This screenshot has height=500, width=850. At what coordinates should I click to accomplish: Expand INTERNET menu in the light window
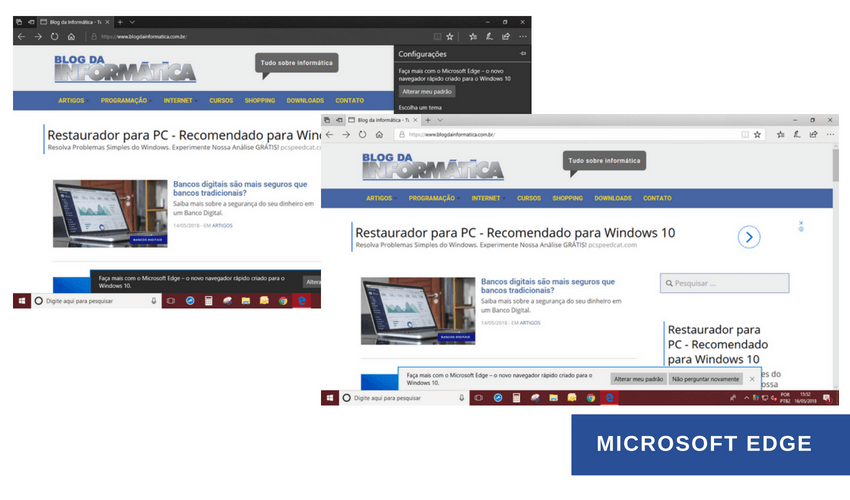coord(487,198)
